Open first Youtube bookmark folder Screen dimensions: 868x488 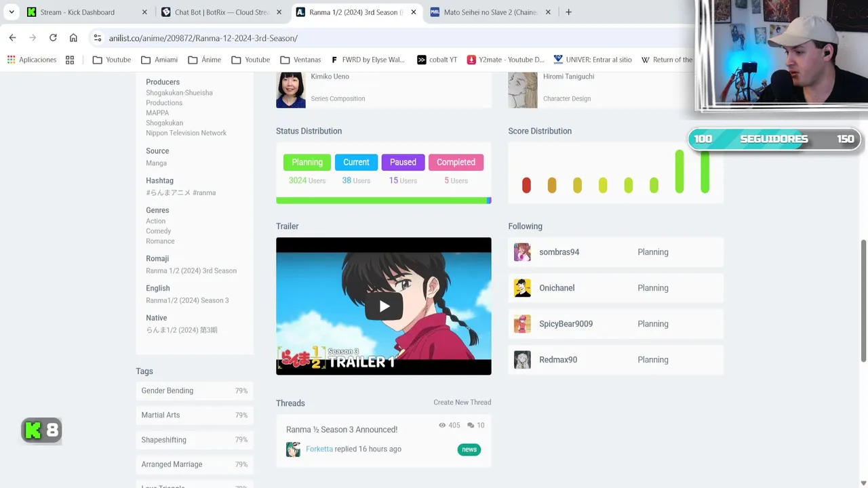(112, 60)
